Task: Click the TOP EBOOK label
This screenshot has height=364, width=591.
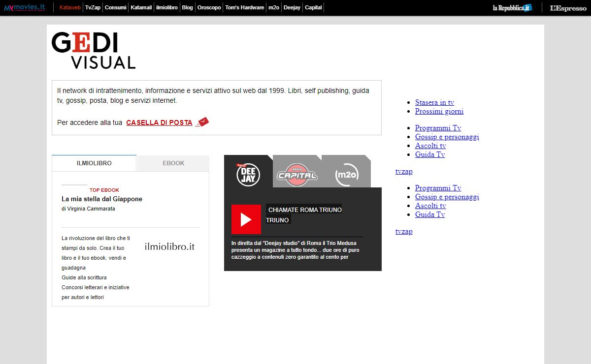Action: [104, 190]
